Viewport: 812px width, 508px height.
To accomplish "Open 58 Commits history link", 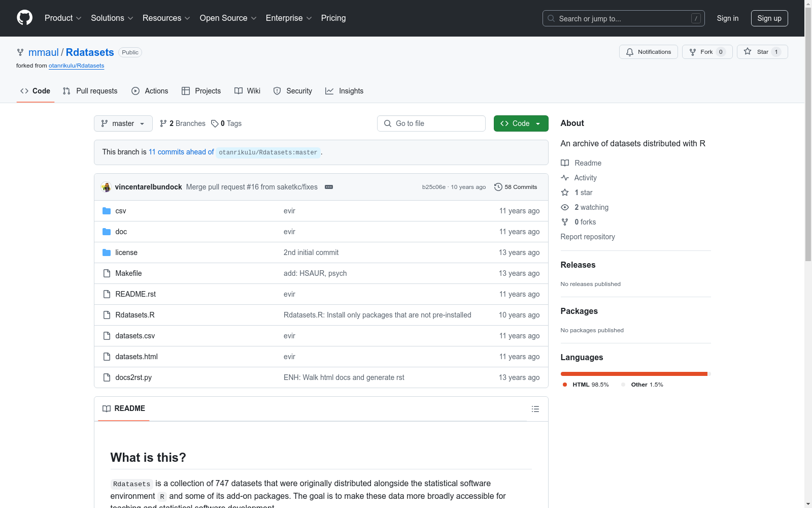I will 516,187.
